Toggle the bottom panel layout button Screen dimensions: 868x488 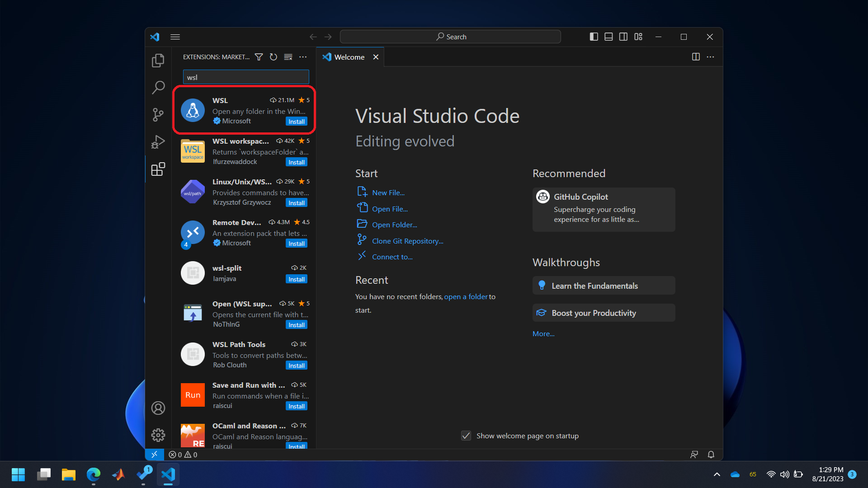(x=609, y=37)
